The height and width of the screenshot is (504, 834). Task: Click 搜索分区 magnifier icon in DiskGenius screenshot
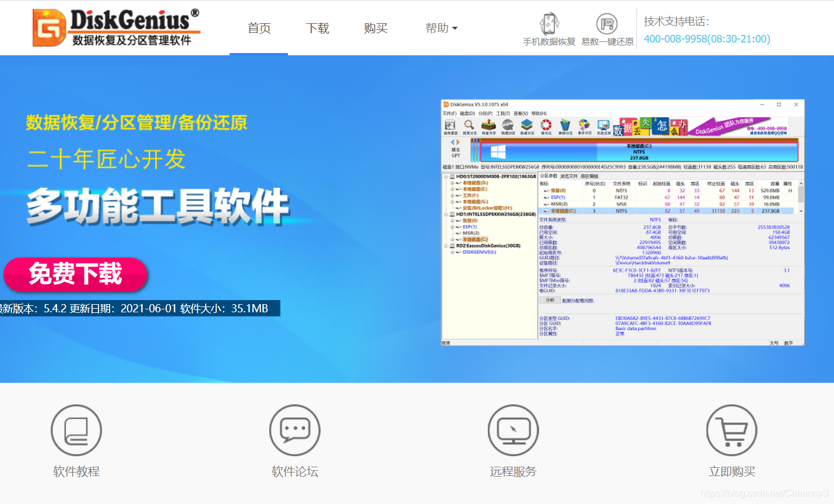coord(470,127)
